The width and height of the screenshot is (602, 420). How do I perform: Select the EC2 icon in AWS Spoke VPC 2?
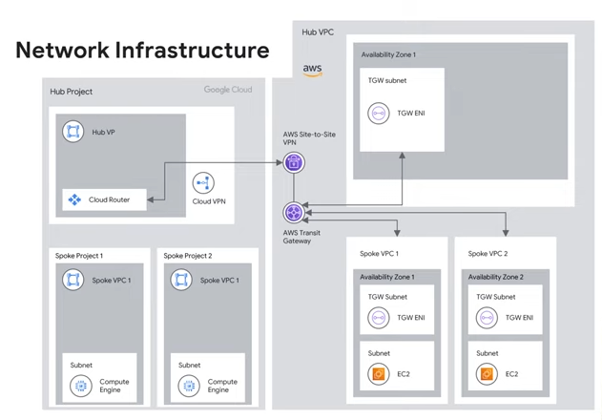coord(486,374)
